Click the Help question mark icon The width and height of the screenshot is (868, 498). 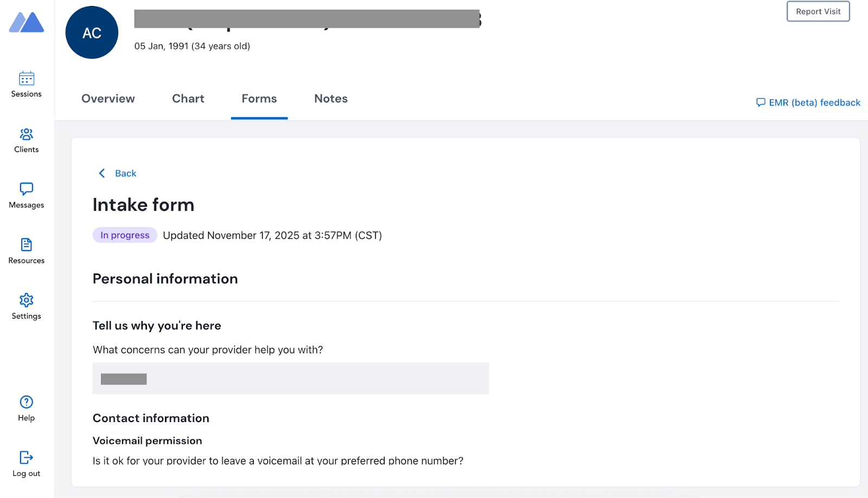(26, 402)
